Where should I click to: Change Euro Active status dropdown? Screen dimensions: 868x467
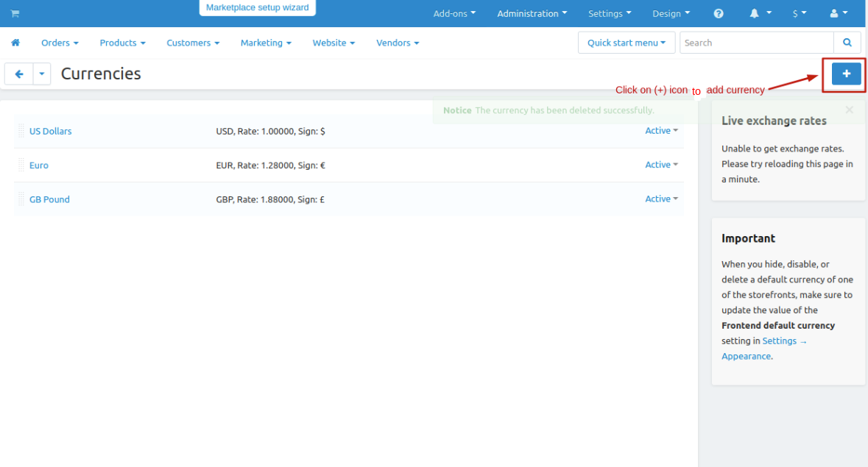tap(662, 165)
